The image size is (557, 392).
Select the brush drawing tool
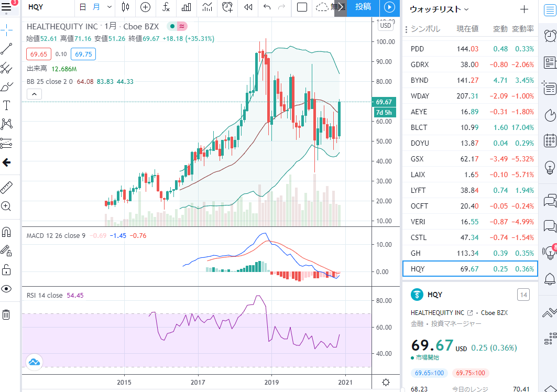6,86
